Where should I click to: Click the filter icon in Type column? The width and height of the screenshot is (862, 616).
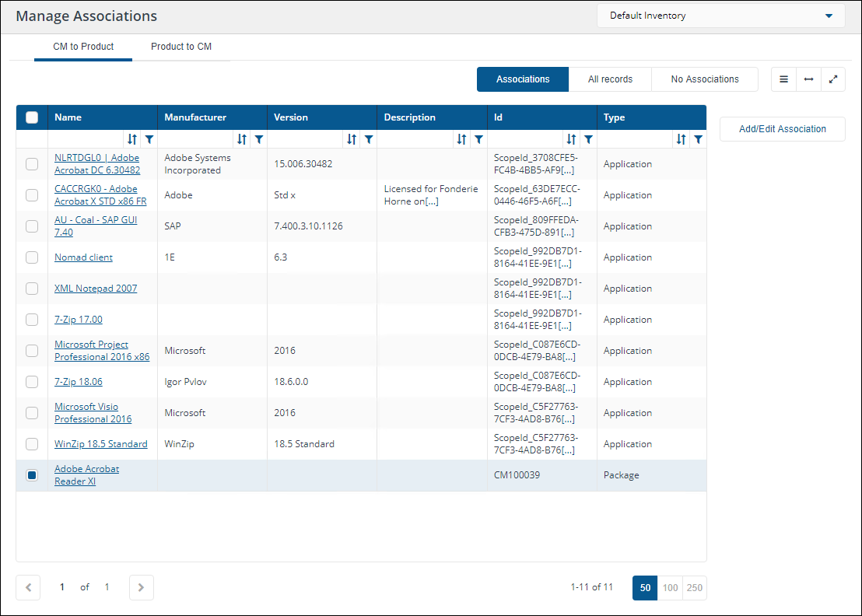pyautogui.click(x=698, y=139)
